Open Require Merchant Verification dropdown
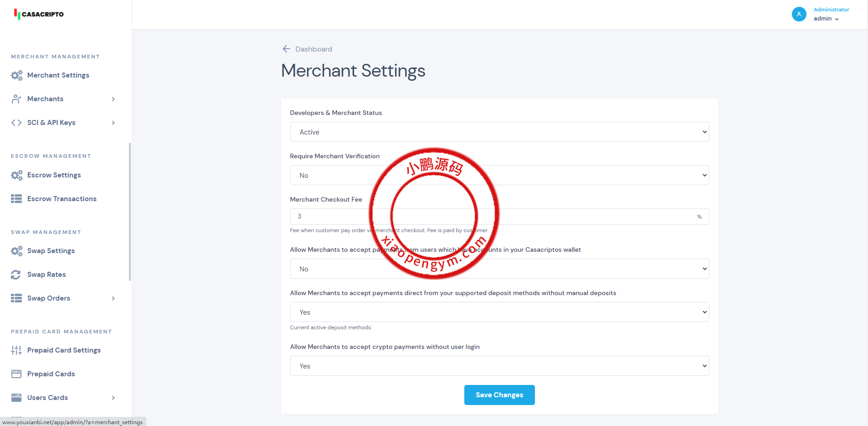The height and width of the screenshot is (426, 868). (499, 175)
